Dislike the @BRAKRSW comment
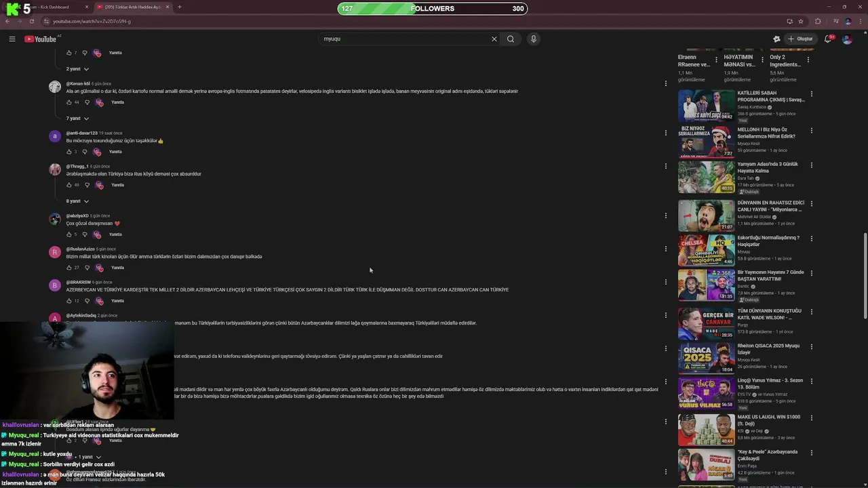 (x=87, y=301)
